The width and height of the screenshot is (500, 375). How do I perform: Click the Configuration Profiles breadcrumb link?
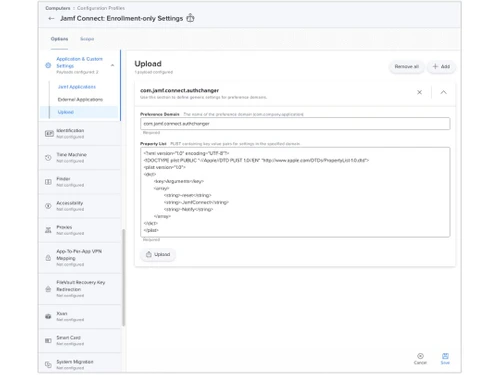tap(101, 8)
